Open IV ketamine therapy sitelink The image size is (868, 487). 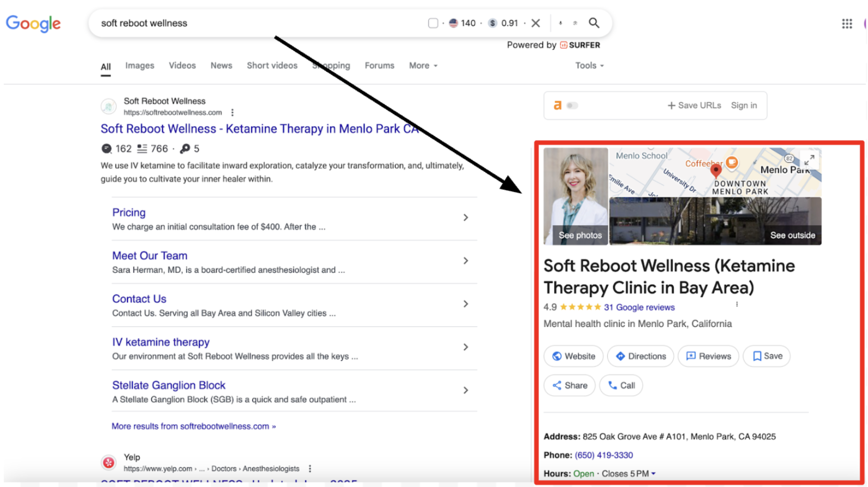click(x=161, y=342)
